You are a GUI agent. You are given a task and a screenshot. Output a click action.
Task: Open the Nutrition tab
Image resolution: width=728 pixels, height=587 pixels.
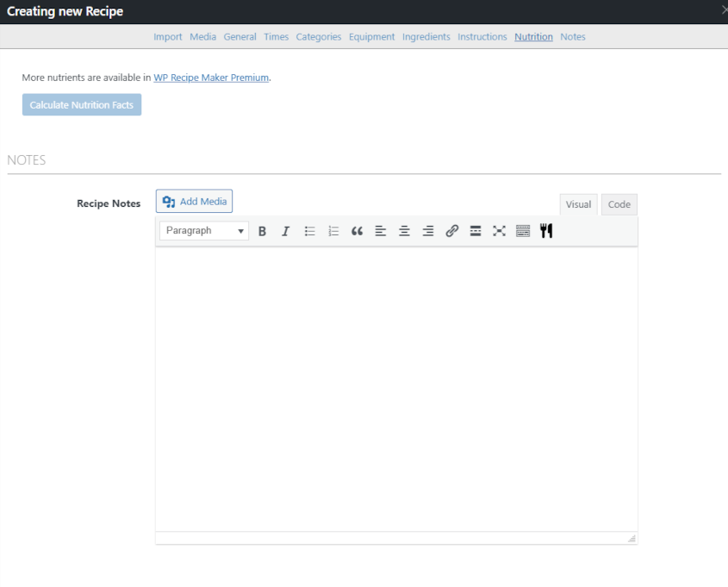[x=533, y=36]
